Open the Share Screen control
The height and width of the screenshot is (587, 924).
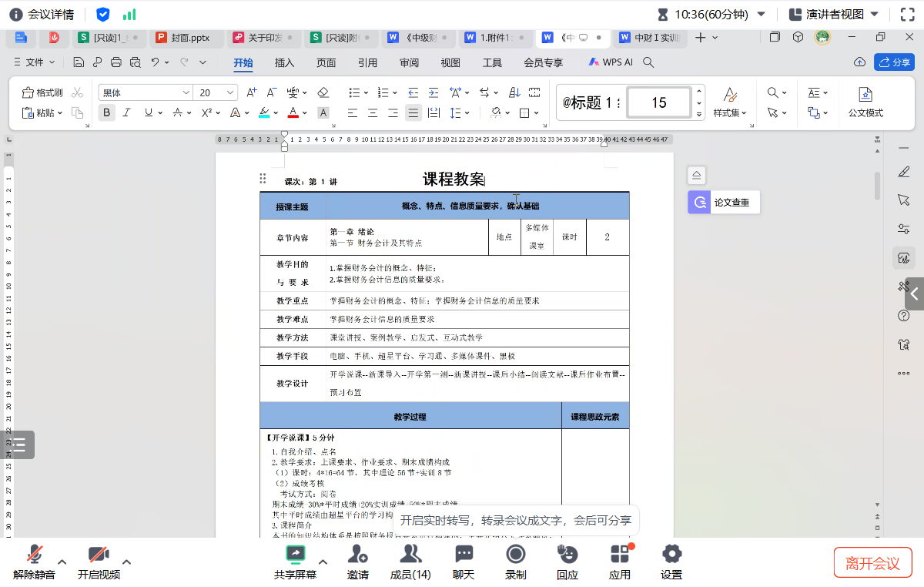coord(295,561)
